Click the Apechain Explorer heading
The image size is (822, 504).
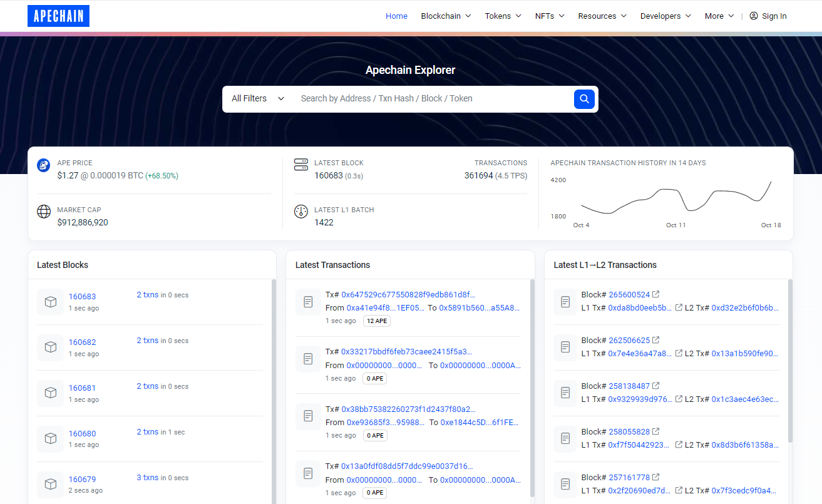[x=411, y=70]
